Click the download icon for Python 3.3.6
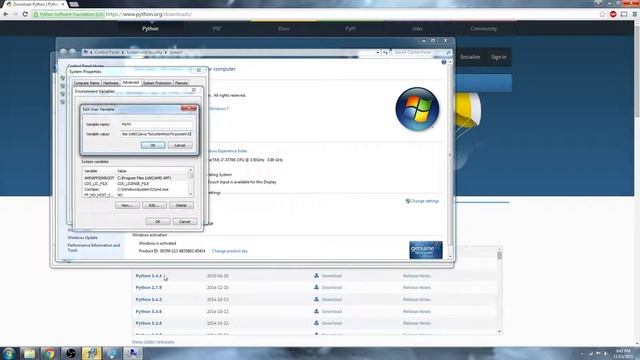Image resolution: width=640 pixels, height=360 pixels. (316, 311)
